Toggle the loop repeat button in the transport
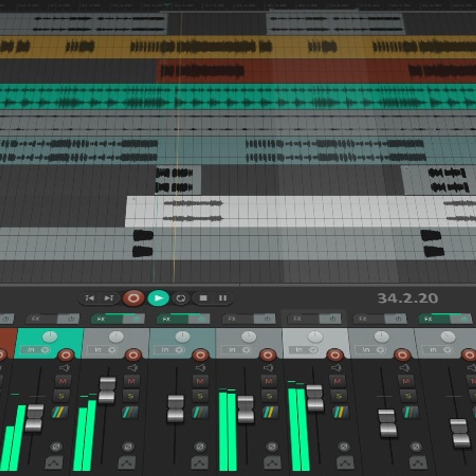 (x=181, y=298)
